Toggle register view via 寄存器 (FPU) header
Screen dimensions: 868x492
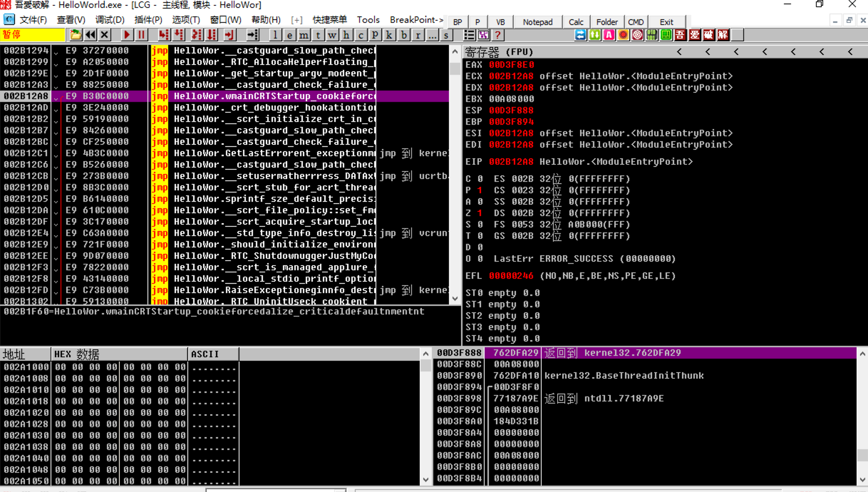[499, 52]
